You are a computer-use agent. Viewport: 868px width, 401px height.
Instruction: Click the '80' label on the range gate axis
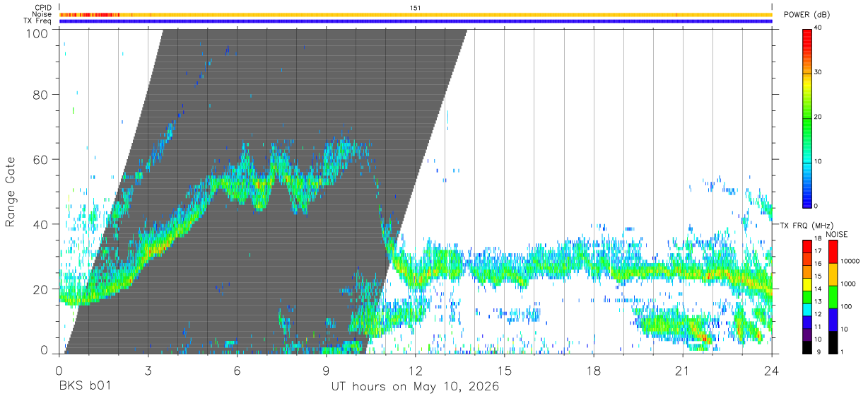pos(40,94)
